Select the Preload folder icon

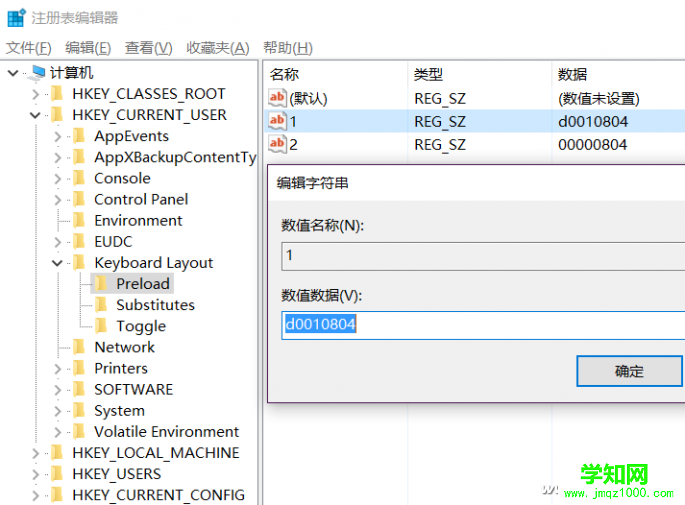101,284
